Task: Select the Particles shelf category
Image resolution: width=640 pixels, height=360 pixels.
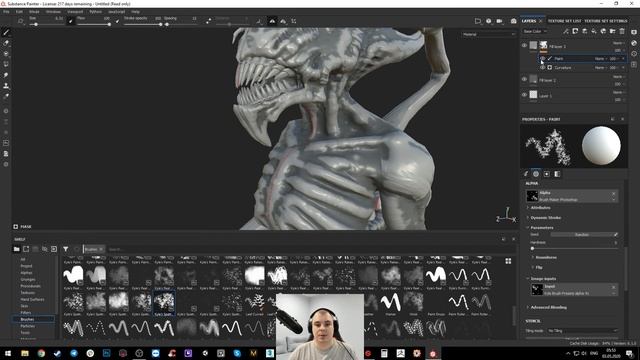Action: click(27, 326)
